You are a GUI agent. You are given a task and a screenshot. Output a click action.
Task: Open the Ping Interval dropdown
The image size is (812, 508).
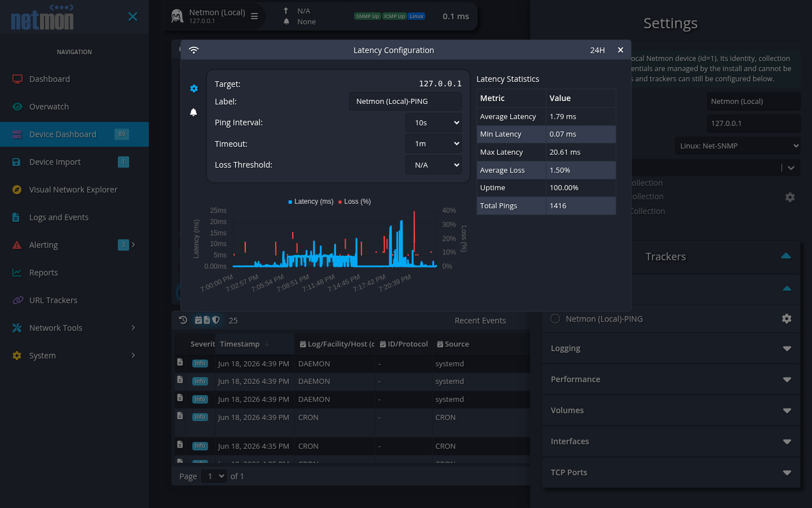(434, 122)
